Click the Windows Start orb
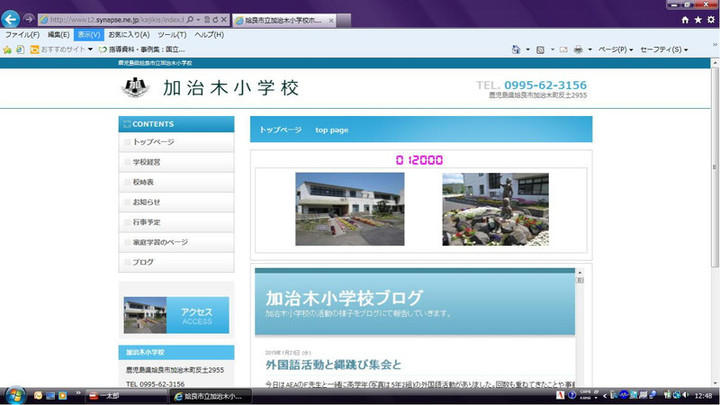The width and height of the screenshot is (720, 405). tap(14, 395)
